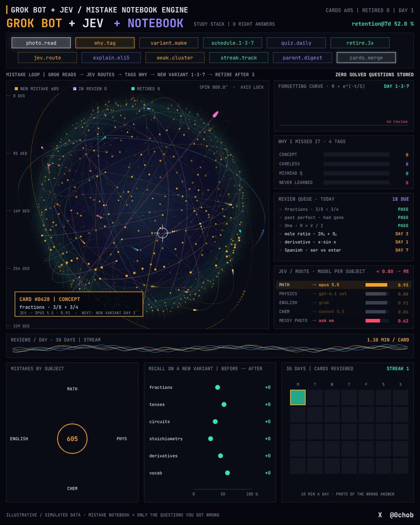Click the MESSY PHOTO ask me row

343,321
